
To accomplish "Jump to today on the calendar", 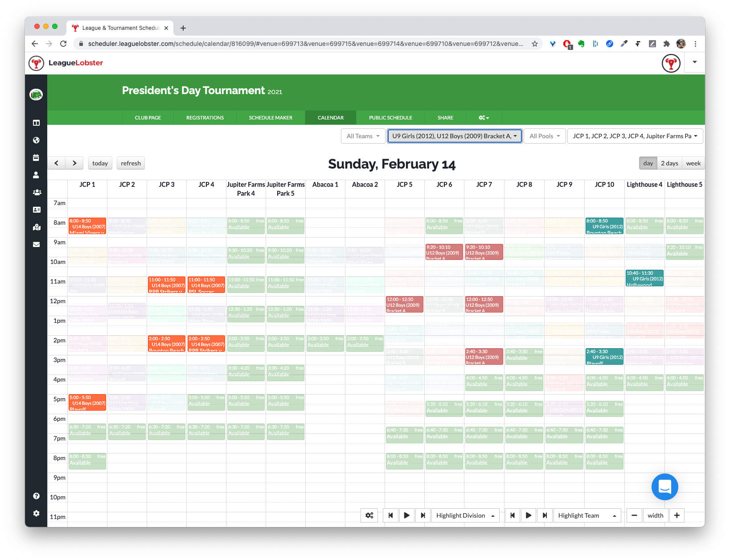I will pos(100,163).
